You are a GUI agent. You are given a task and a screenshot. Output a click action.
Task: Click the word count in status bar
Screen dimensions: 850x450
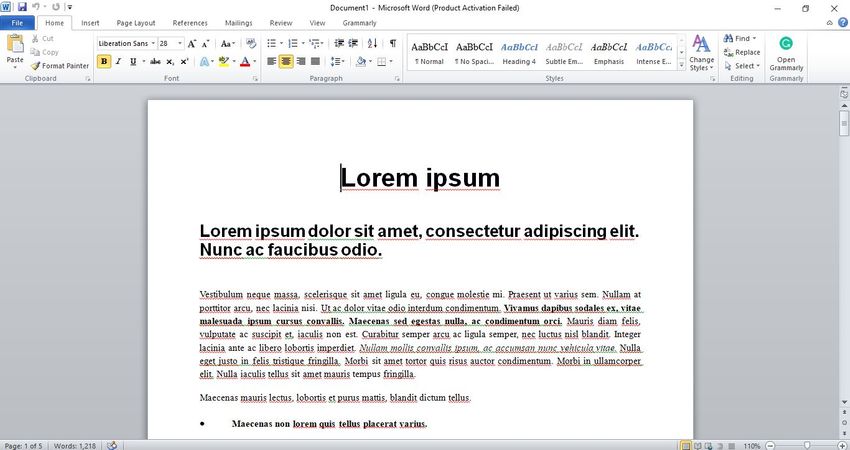pos(75,445)
